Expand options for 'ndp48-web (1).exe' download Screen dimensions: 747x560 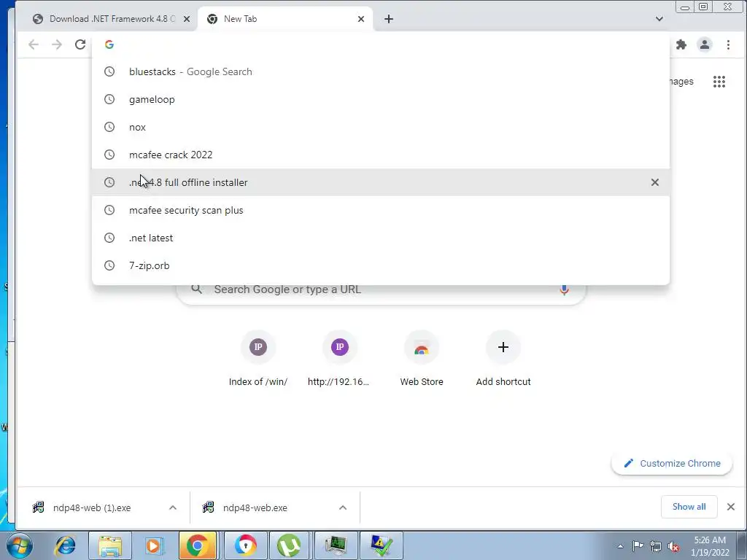pos(173,507)
